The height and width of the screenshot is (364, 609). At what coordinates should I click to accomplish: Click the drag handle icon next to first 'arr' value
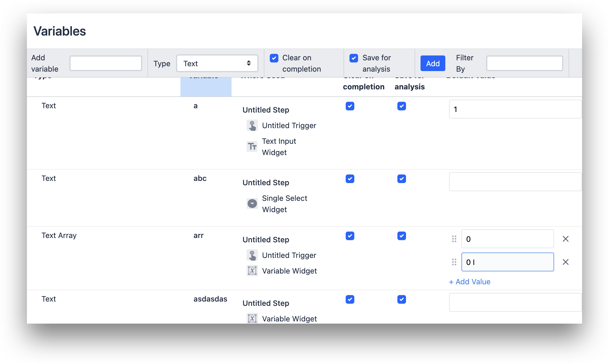(x=454, y=239)
